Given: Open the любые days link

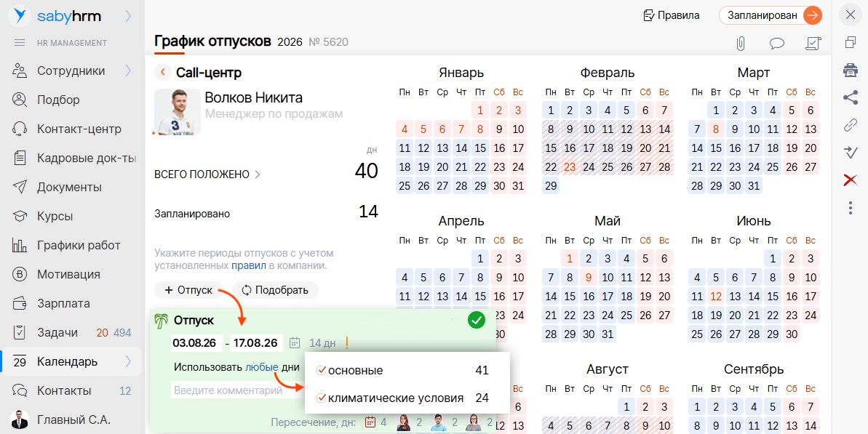Looking at the screenshot, I should [x=262, y=367].
